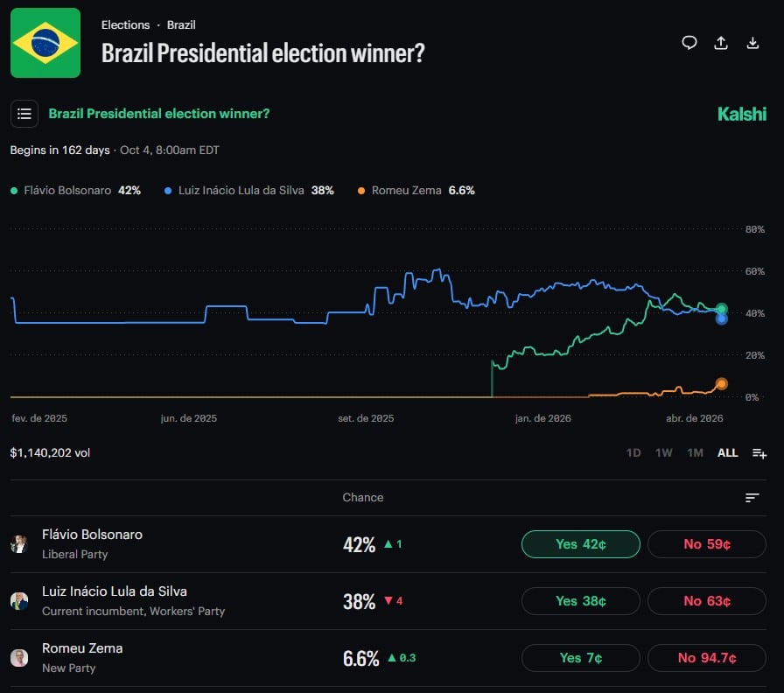The image size is (784, 693).
Task: Switch chart to 1W range
Action: pyautogui.click(x=664, y=453)
